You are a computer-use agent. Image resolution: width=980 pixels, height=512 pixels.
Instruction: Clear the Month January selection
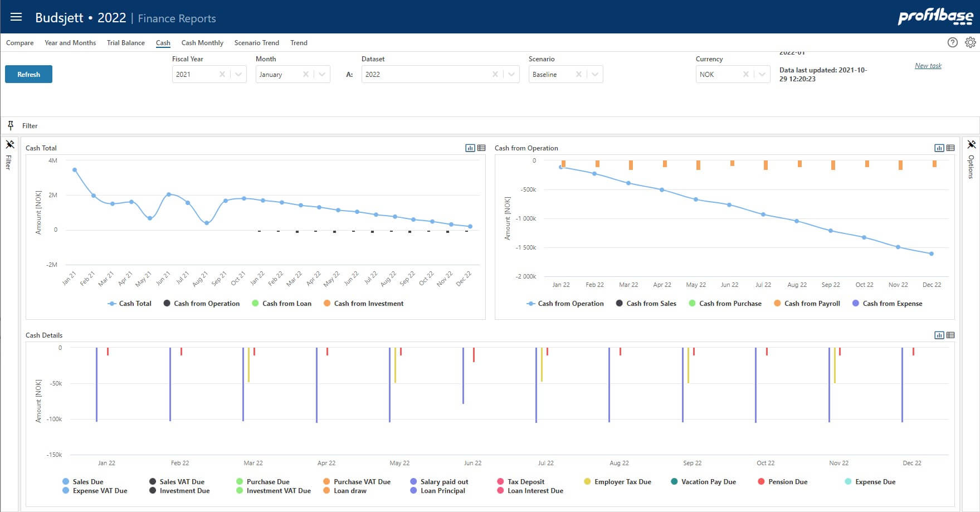click(x=306, y=74)
